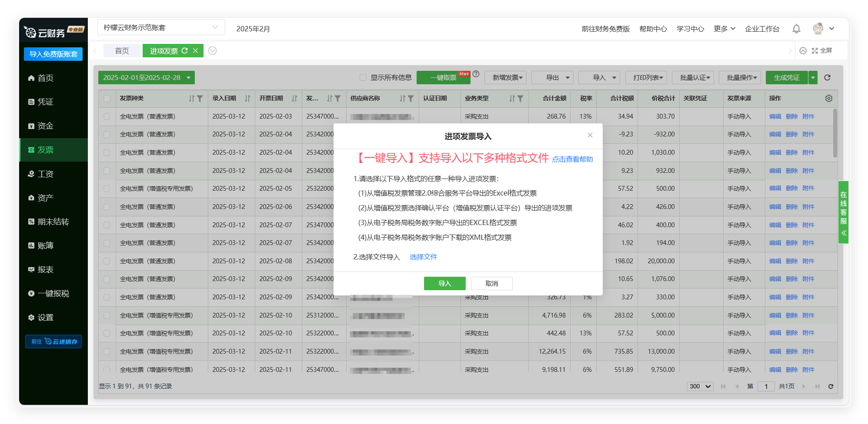Click the user avatar icon

[818, 29]
